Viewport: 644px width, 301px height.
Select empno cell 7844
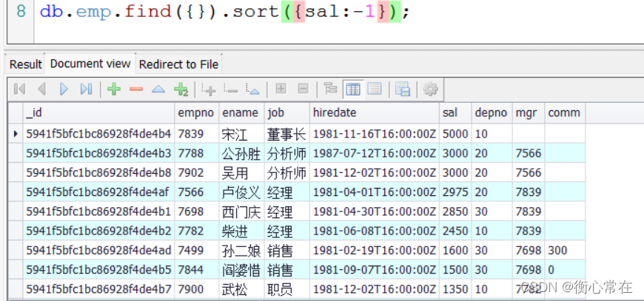click(x=197, y=270)
